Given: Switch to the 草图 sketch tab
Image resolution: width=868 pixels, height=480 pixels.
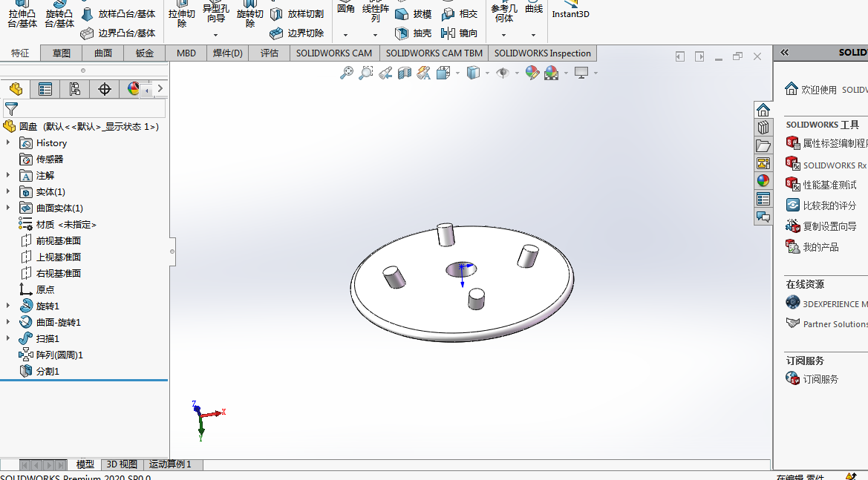Looking at the screenshot, I should [x=62, y=53].
